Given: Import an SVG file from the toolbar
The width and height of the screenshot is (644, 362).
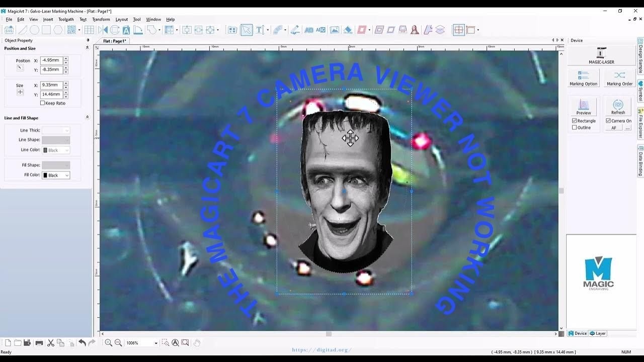Looking at the screenshot, I should [9, 30].
